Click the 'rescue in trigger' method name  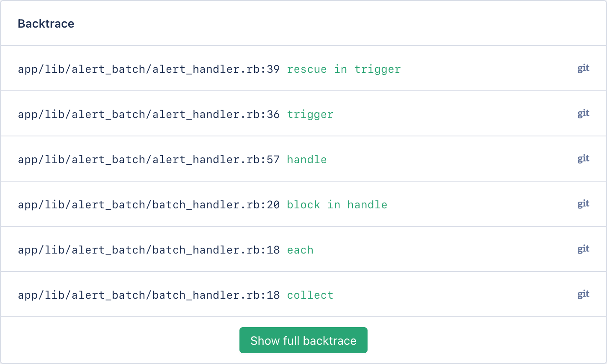[x=344, y=69]
